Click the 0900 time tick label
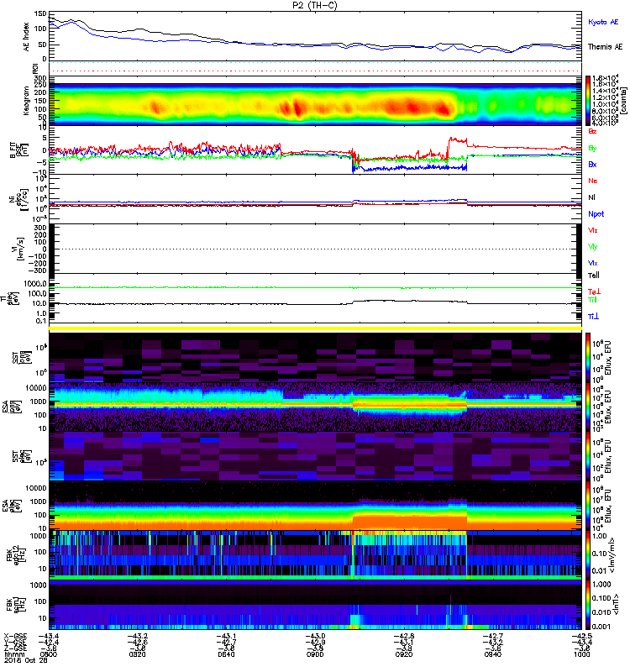630x672 pixels. pyautogui.click(x=315, y=654)
